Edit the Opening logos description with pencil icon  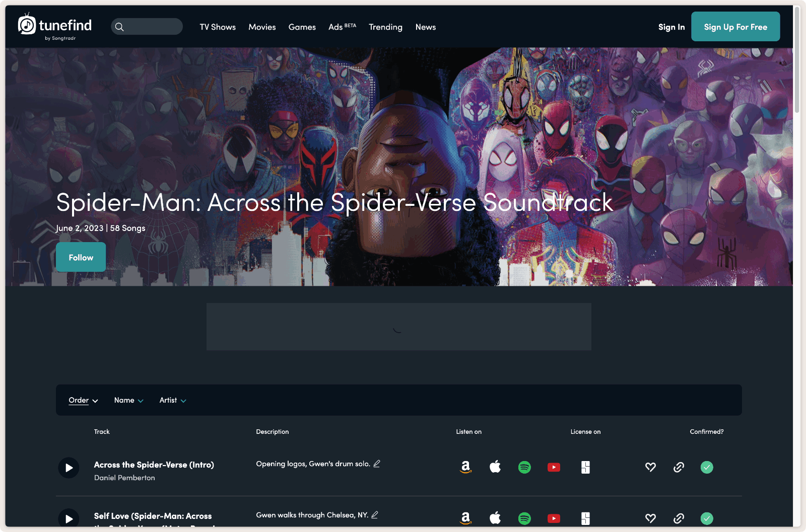[x=377, y=464]
